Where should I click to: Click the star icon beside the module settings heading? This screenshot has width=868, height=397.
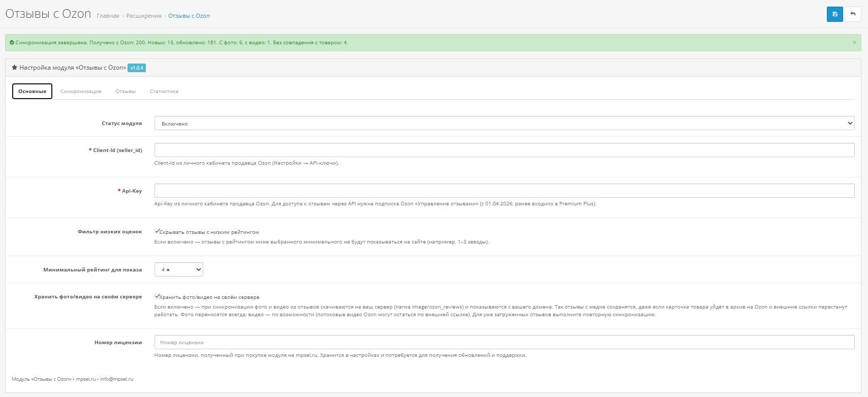pyautogui.click(x=15, y=68)
